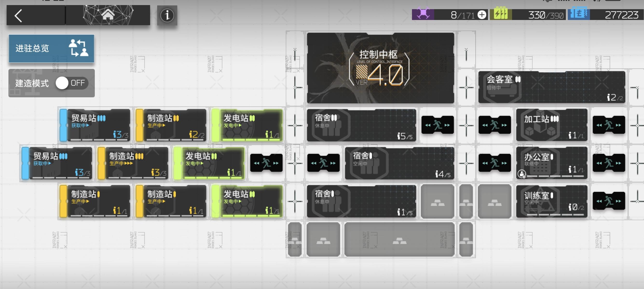
Task: Select the wide unbuilt room at bottom
Action: coord(399,239)
